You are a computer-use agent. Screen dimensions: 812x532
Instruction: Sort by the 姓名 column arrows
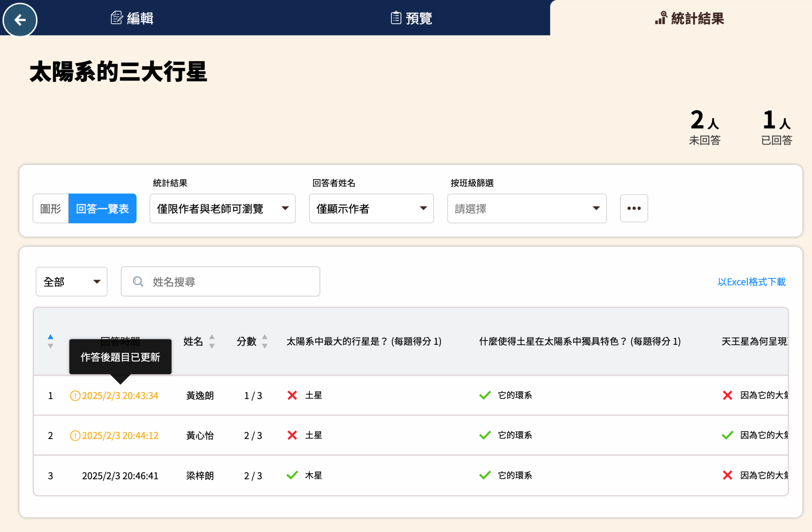212,341
